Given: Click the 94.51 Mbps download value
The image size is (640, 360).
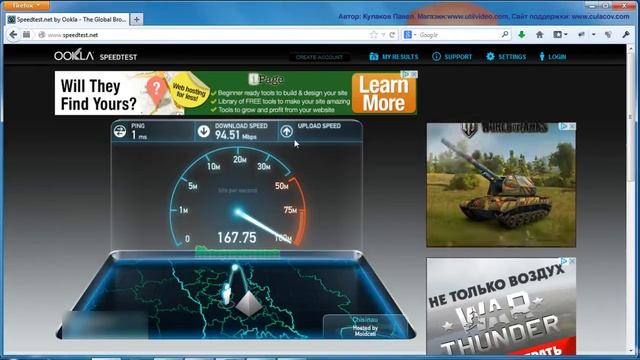Looking at the screenshot, I should tap(236, 135).
